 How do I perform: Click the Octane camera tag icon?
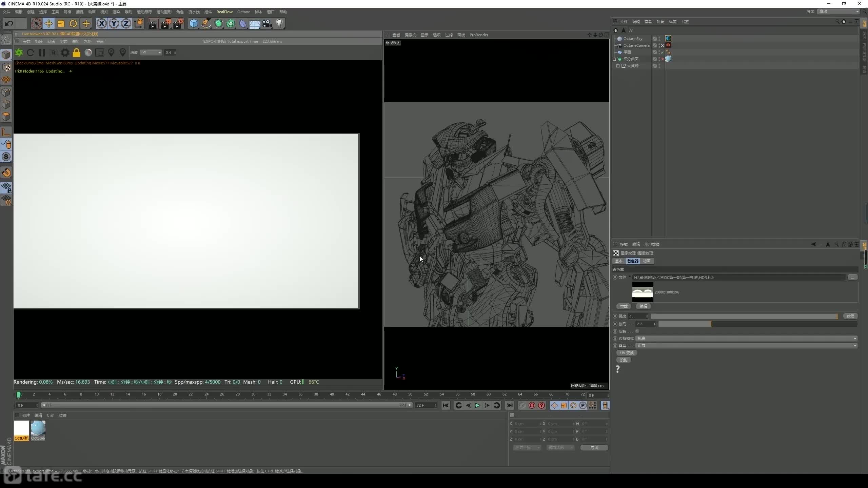click(668, 45)
